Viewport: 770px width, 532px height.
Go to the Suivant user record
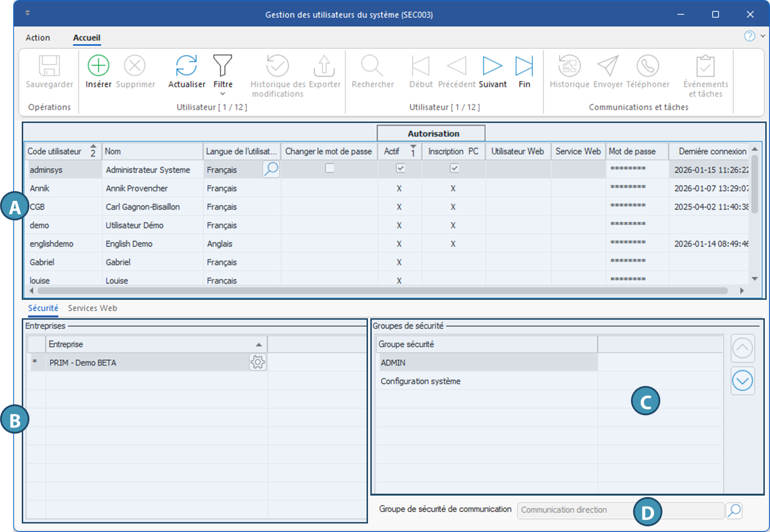tap(492, 66)
